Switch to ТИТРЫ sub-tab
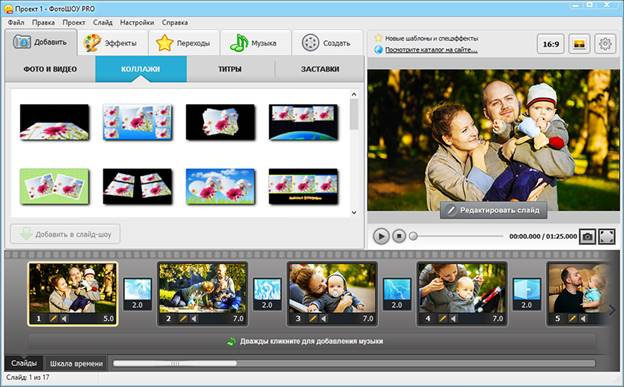 [x=230, y=69]
